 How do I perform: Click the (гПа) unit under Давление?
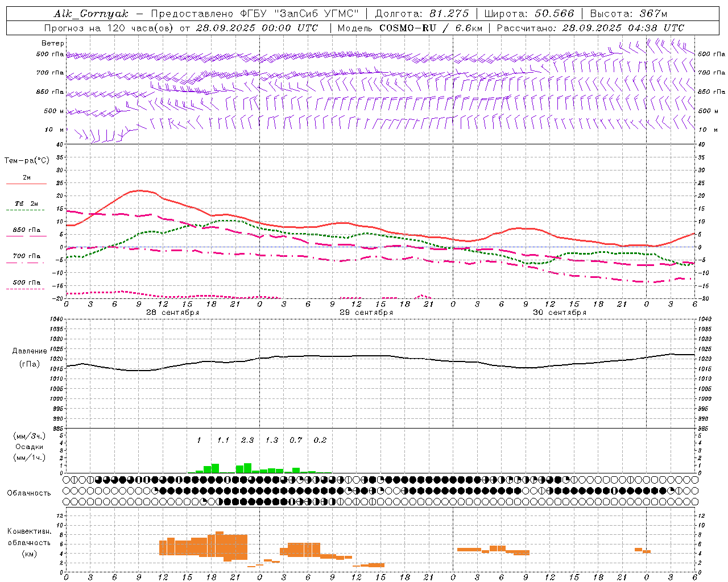click(30, 364)
